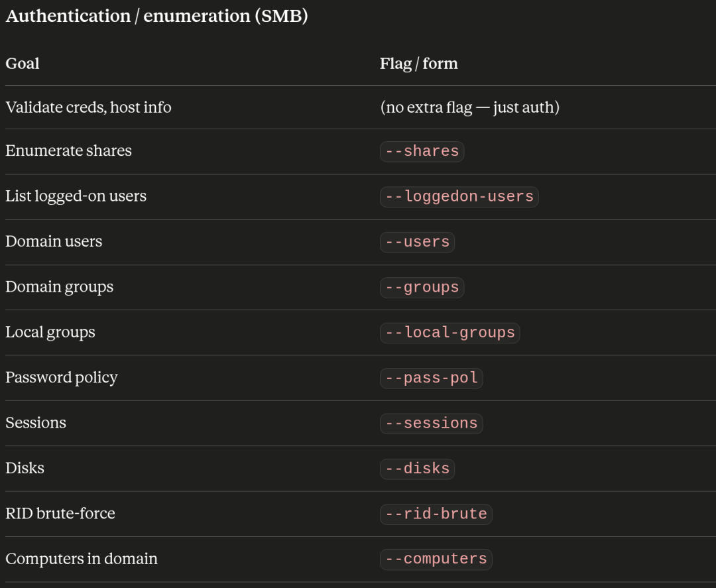
Task: Select 'List logged-on users' cell
Action: [76, 196]
